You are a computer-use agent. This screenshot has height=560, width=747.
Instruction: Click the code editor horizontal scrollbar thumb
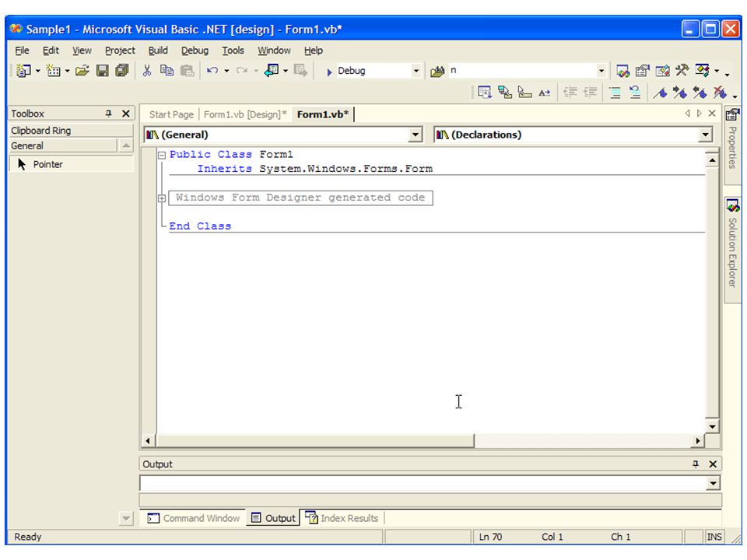[x=315, y=441]
